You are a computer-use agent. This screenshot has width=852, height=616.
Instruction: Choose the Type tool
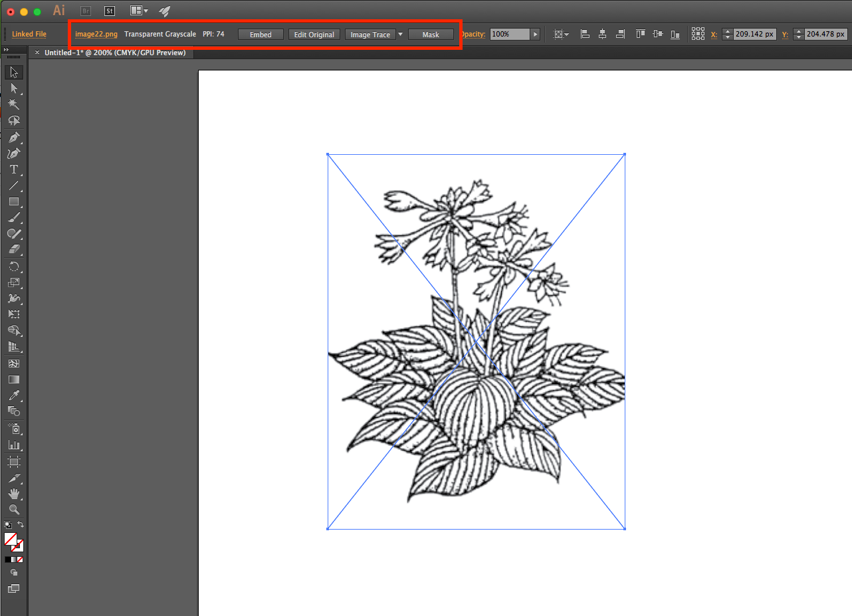13,169
